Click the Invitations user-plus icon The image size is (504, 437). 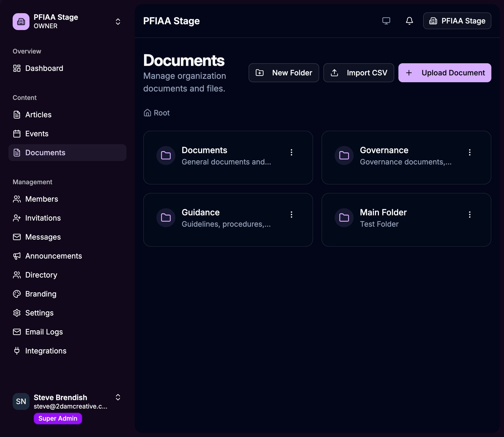point(17,218)
